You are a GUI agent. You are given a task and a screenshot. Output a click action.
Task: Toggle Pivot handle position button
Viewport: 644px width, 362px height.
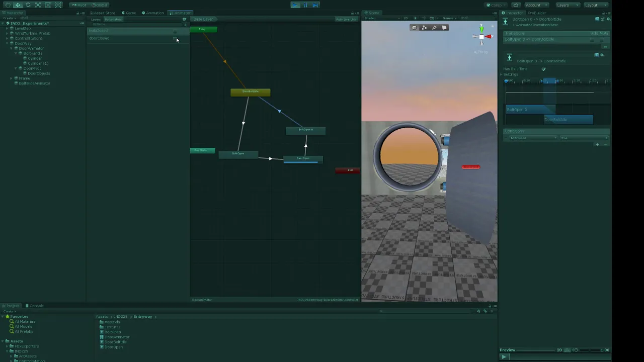tap(79, 5)
